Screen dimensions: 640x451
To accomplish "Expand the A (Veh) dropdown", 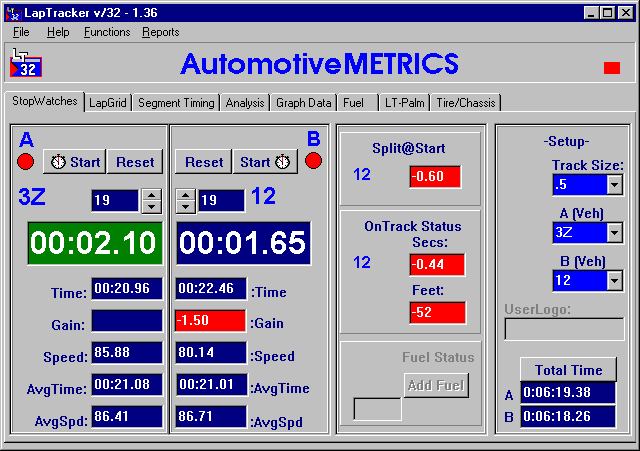I will pyautogui.click(x=614, y=233).
